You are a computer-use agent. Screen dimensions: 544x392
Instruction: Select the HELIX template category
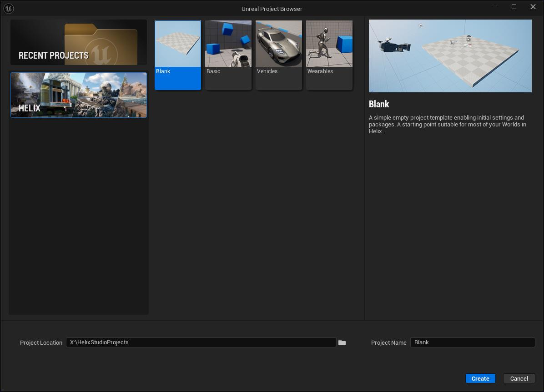[79, 95]
